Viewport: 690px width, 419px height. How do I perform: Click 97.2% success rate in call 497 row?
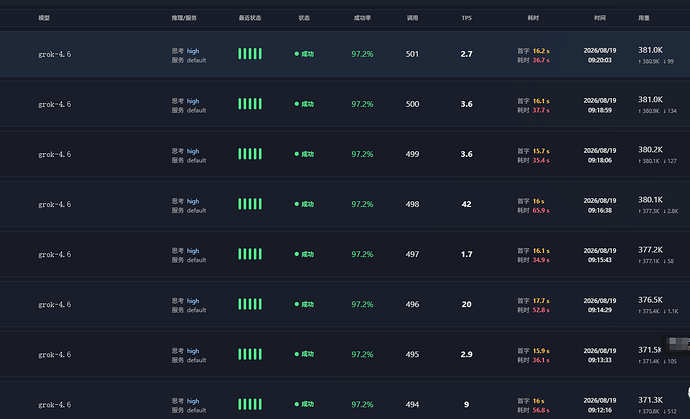pos(362,254)
